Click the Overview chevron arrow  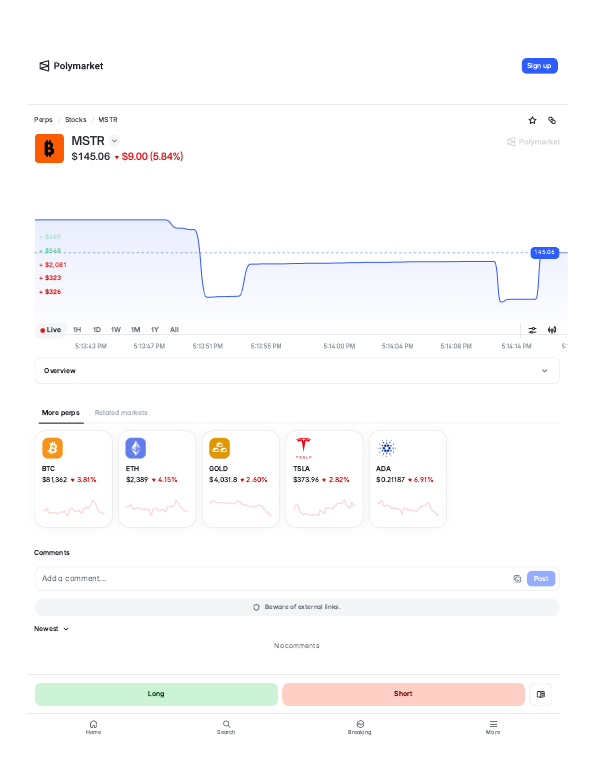pyautogui.click(x=544, y=371)
